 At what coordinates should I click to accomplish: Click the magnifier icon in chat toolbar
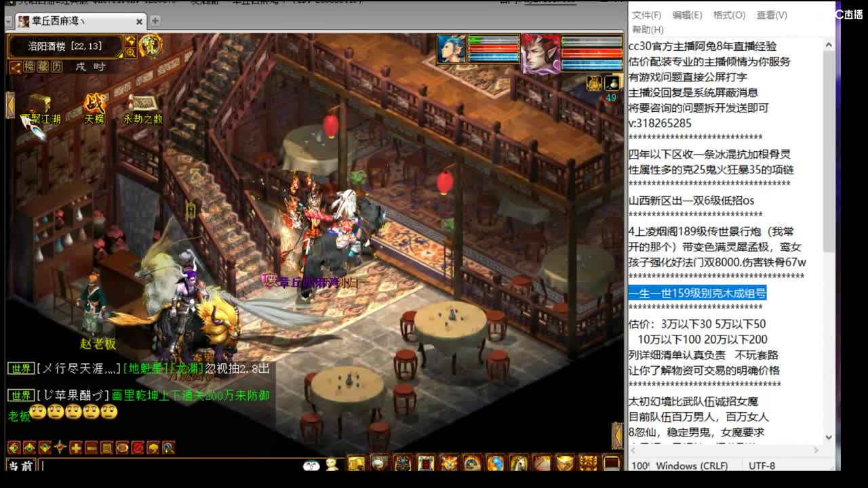169,447
